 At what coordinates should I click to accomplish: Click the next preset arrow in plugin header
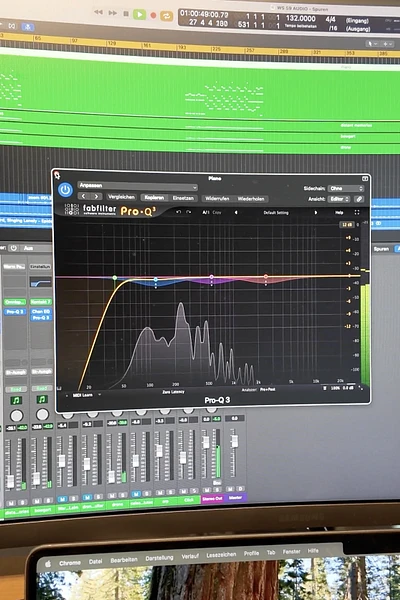click(96, 197)
